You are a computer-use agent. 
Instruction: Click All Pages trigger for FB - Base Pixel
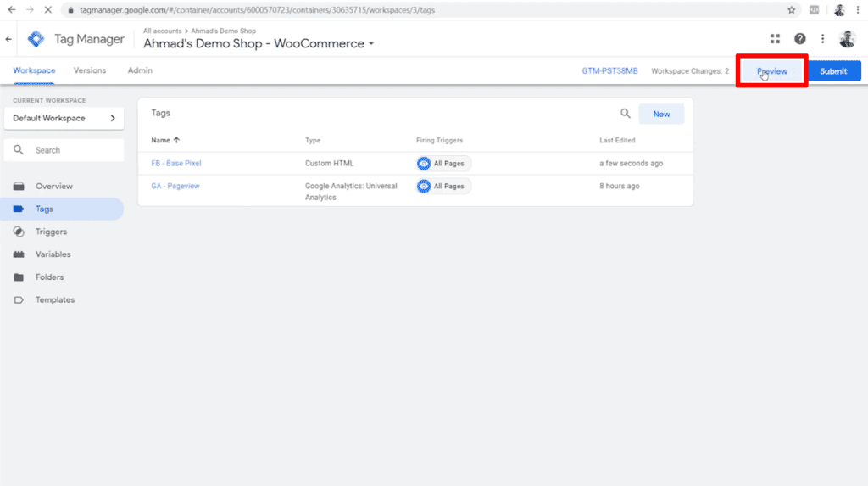(443, 164)
